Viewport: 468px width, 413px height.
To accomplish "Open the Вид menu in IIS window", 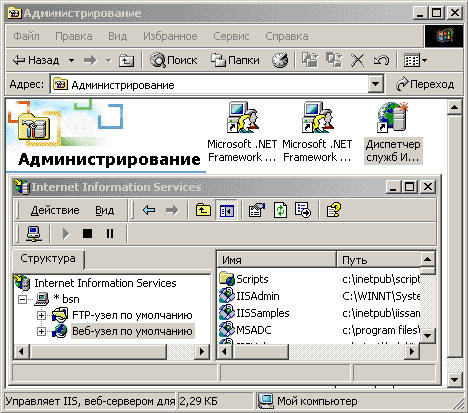I will pyautogui.click(x=104, y=210).
